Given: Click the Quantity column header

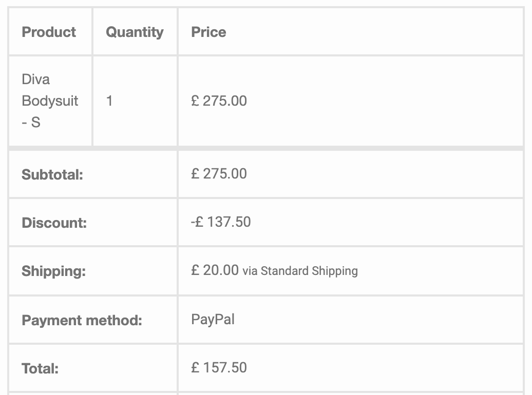Looking at the screenshot, I should coord(135,32).
